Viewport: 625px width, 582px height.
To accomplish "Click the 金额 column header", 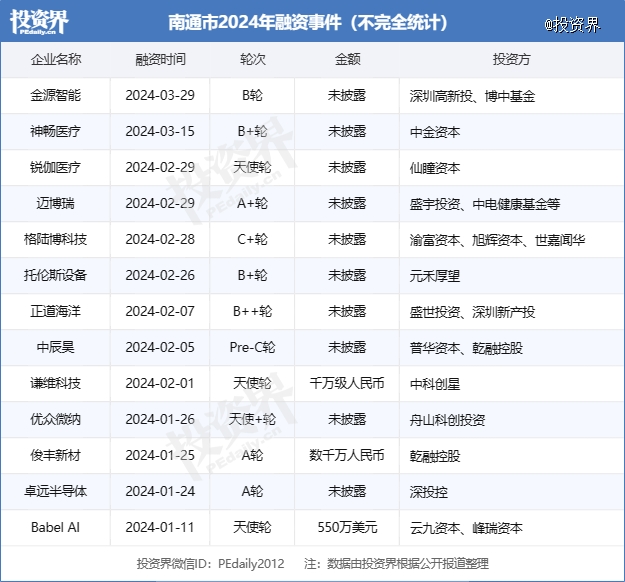I will 347,59.
